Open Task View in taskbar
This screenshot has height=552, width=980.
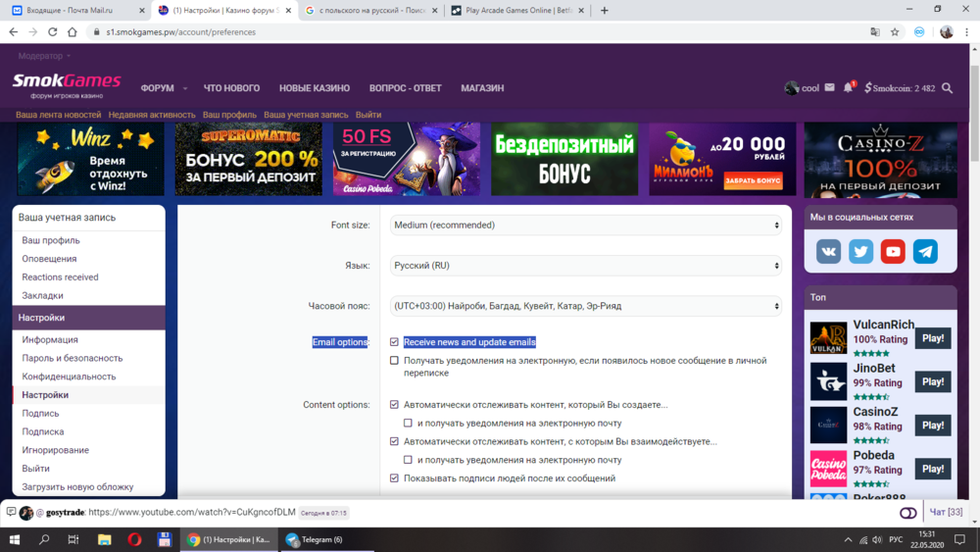(73, 539)
